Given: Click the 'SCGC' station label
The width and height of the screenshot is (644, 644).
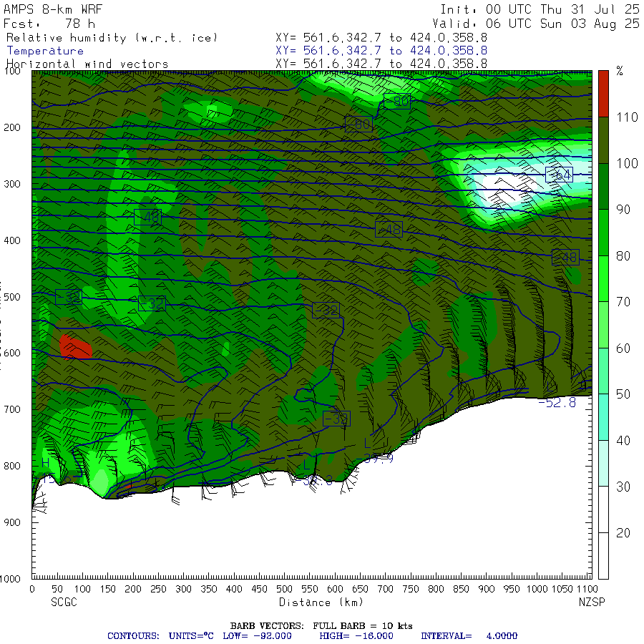Looking at the screenshot, I should [x=64, y=602].
